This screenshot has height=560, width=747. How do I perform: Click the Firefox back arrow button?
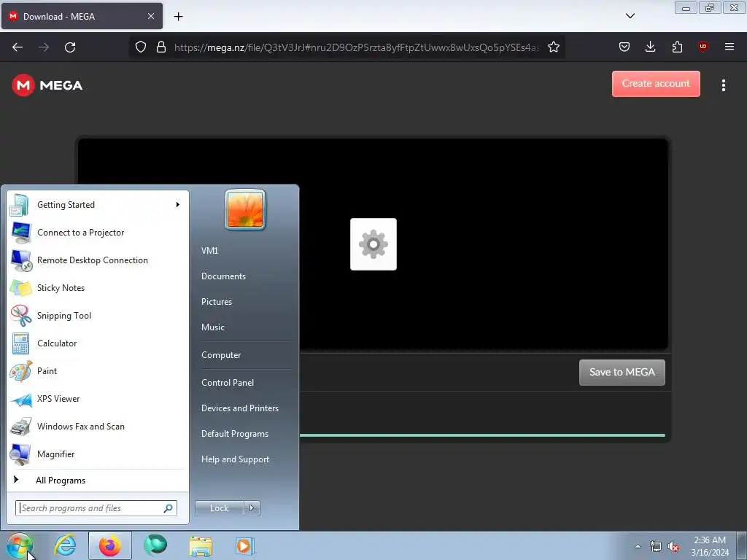(18, 47)
